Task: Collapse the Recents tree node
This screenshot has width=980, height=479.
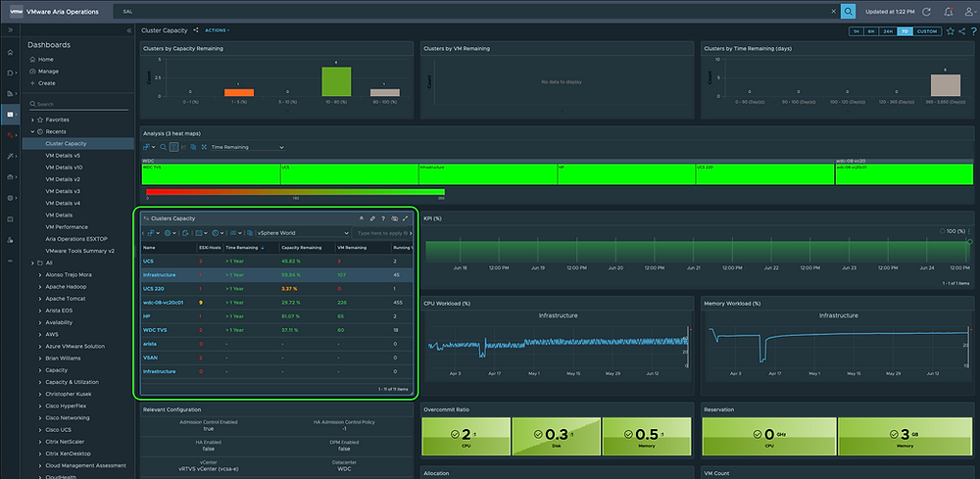Action: pyautogui.click(x=32, y=131)
